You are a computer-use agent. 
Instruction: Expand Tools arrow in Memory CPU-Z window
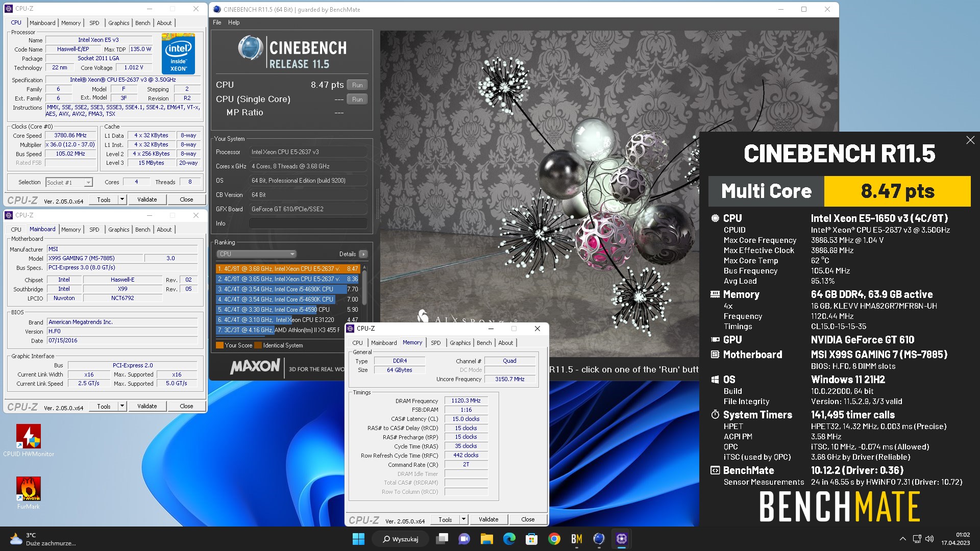click(x=463, y=519)
